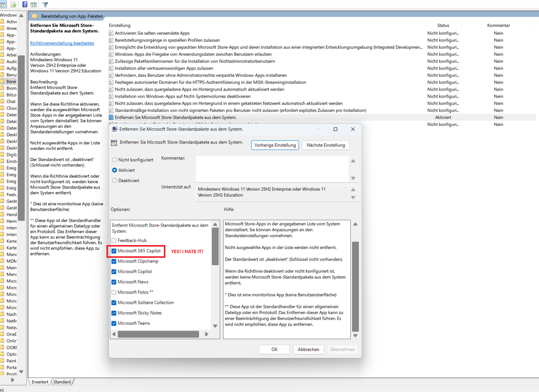The image size is (539, 392).
Task: Select the 'Chat' tree folder
Action: [11, 101]
